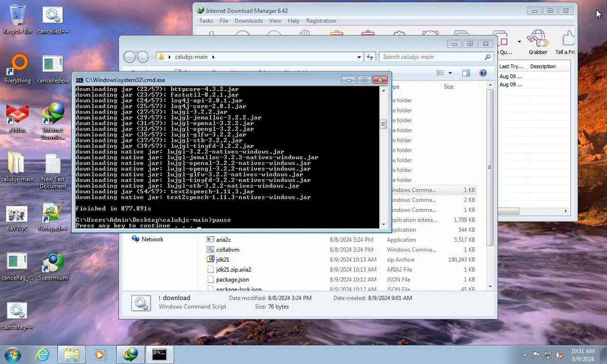
Task: Show hidden tray icons arrow
Action: (524, 355)
